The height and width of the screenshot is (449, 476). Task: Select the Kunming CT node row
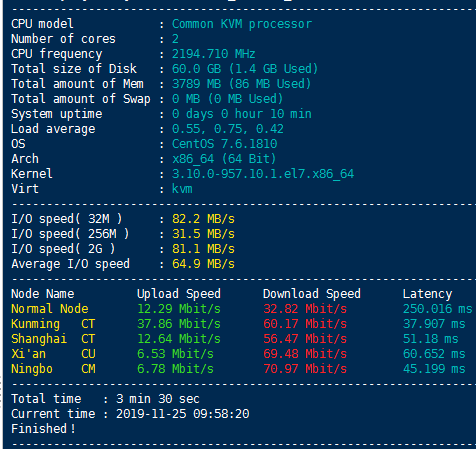[238, 324]
